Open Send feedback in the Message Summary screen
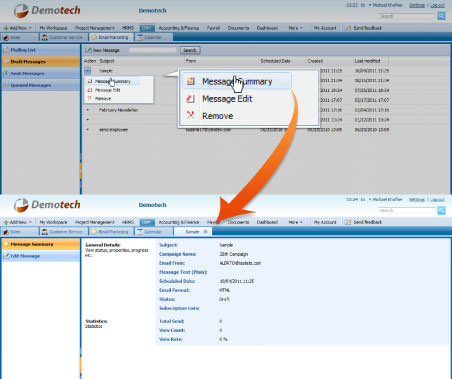452x379 pixels. coord(364,222)
